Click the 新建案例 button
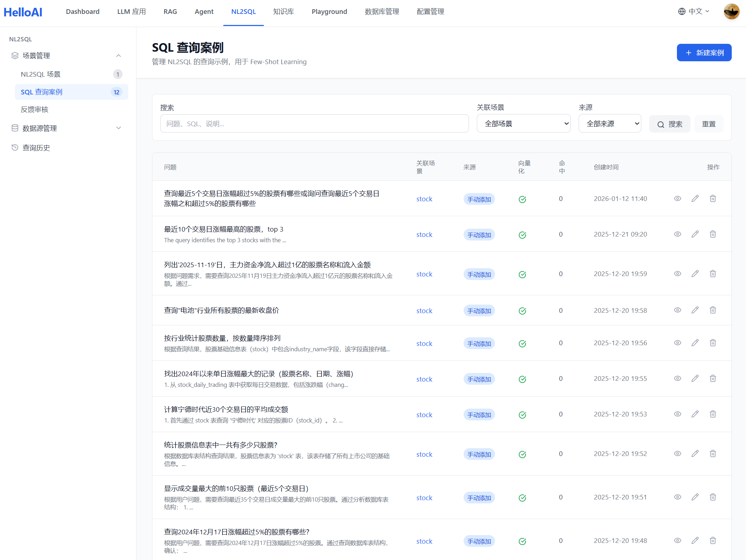Viewport: 746px width, 560px height. 704,53
